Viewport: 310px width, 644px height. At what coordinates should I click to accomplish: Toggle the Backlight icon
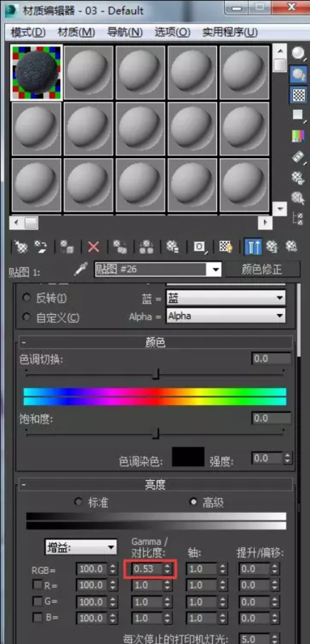pyautogui.click(x=299, y=74)
